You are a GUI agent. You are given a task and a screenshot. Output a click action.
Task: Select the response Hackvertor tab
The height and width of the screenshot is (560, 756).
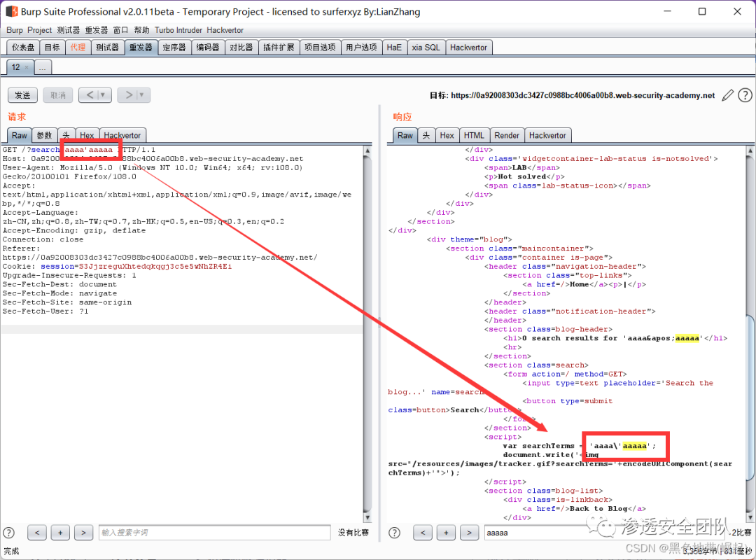(x=547, y=136)
